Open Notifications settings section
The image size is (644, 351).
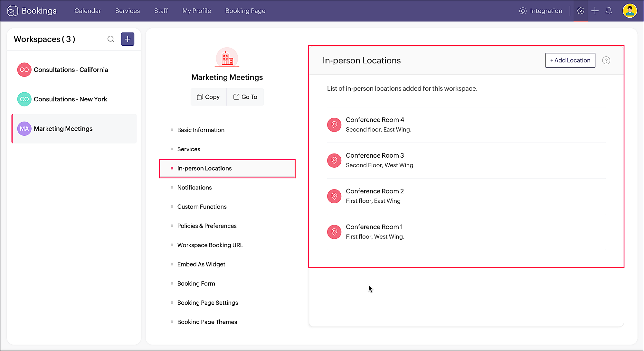[194, 188]
